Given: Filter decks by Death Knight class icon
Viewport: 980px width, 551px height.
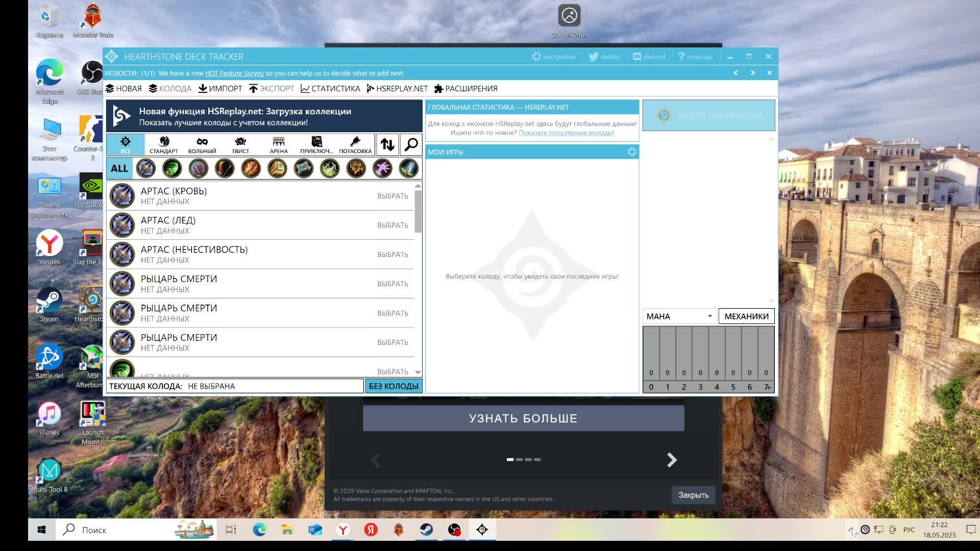Looking at the screenshot, I should point(145,168).
